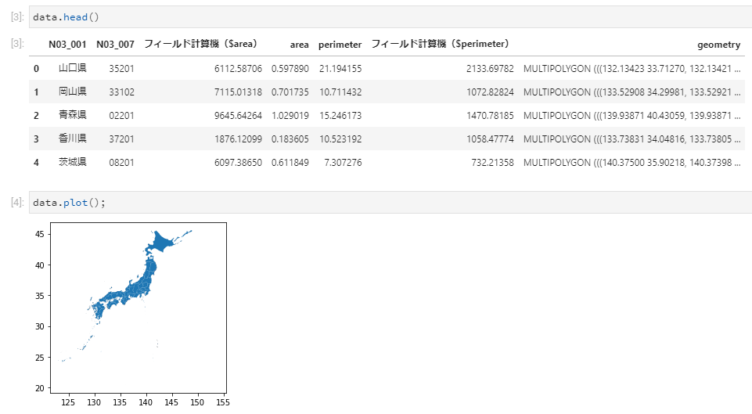Viewport: 752px width, 414px height.
Task: Click the value 6097.38650
Action: pos(238,163)
